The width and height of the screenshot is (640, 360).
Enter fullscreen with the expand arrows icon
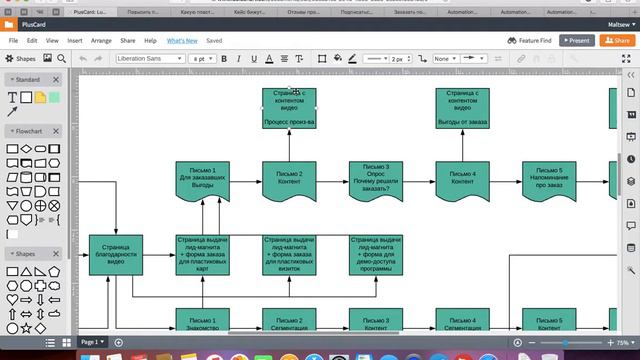[626, 59]
